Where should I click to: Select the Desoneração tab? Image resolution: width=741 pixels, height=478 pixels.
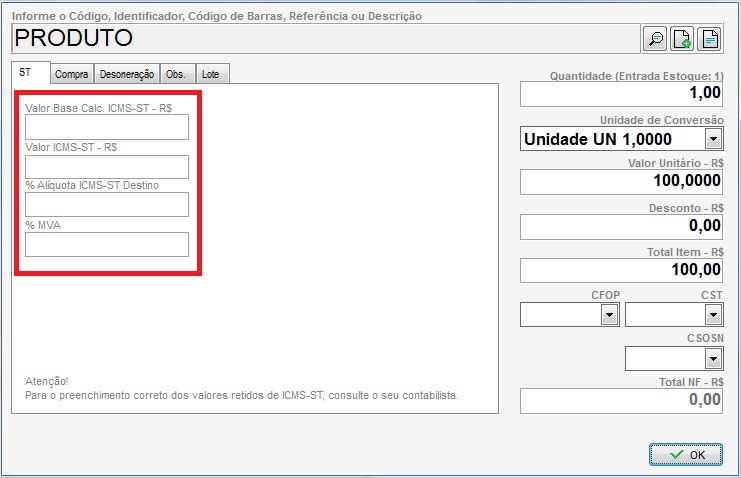[126, 74]
